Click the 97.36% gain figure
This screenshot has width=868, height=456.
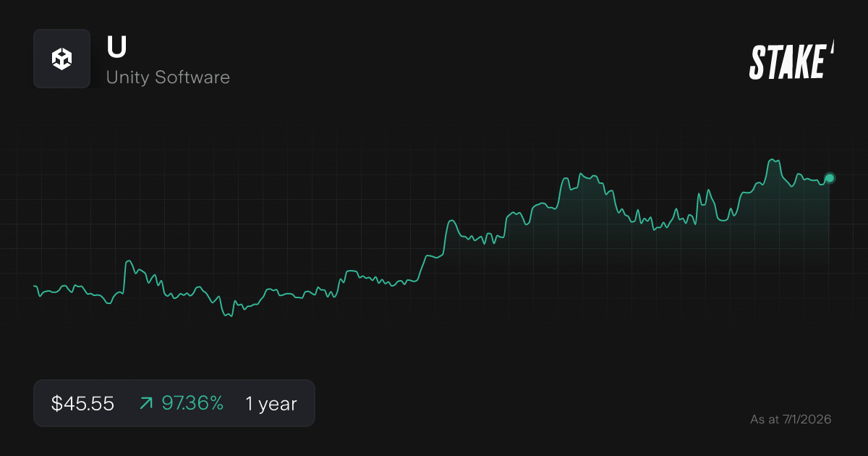tap(192, 404)
